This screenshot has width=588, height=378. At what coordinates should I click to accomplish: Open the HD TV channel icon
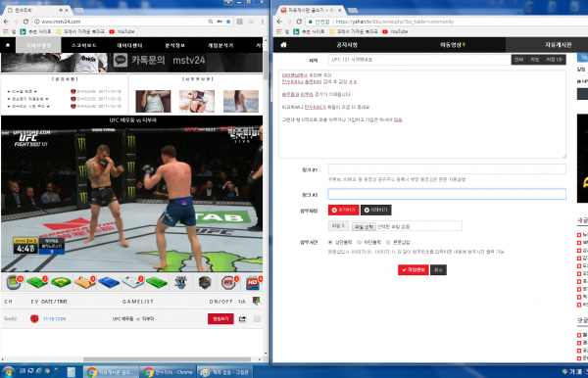coord(253,282)
